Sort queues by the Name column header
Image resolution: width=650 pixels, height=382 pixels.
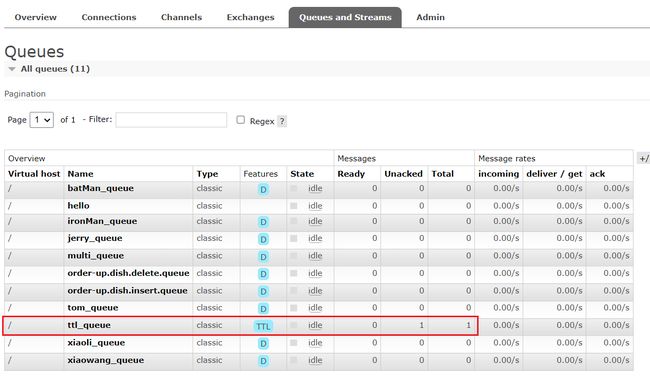[x=80, y=174]
